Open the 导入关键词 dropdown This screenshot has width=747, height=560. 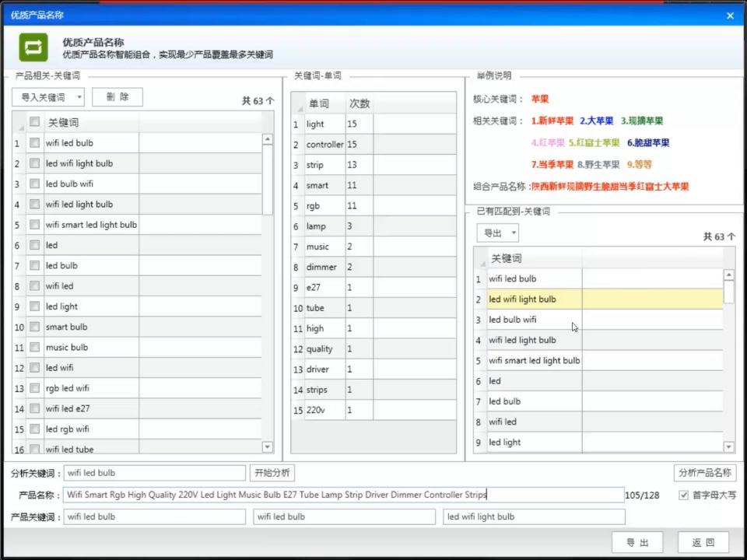click(x=48, y=97)
